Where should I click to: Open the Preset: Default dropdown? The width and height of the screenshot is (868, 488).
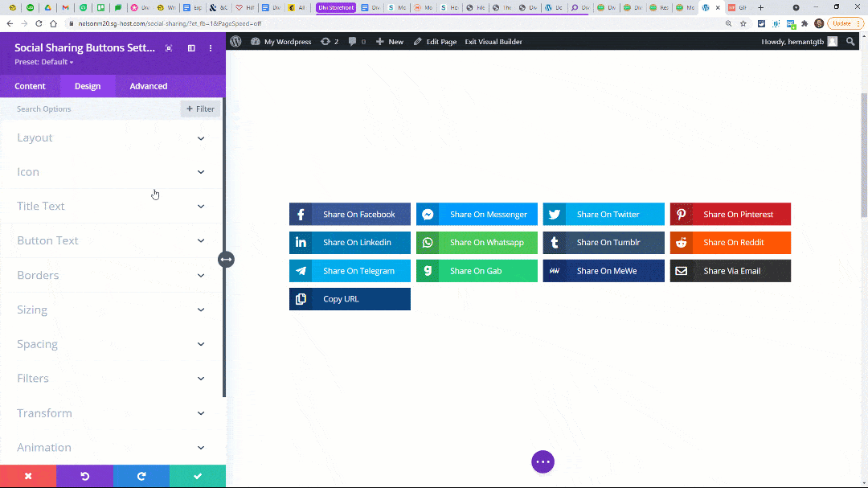click(43, 62)
